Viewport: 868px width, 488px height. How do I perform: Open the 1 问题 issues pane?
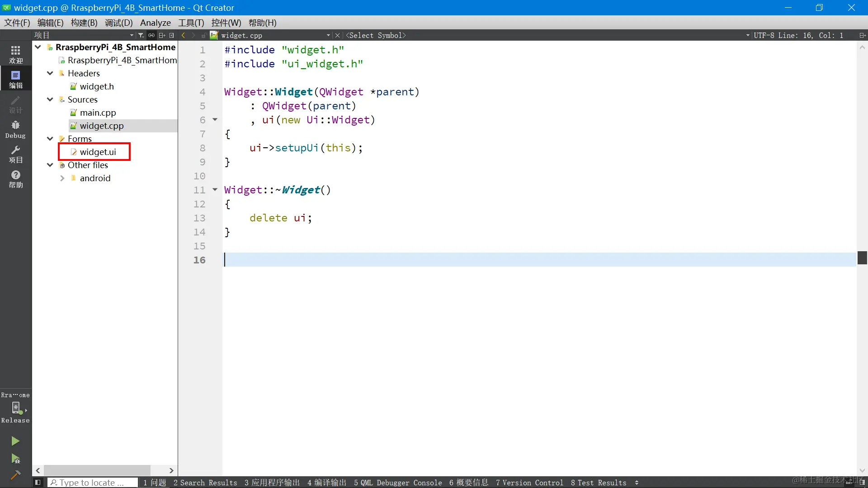coord(155,483)
